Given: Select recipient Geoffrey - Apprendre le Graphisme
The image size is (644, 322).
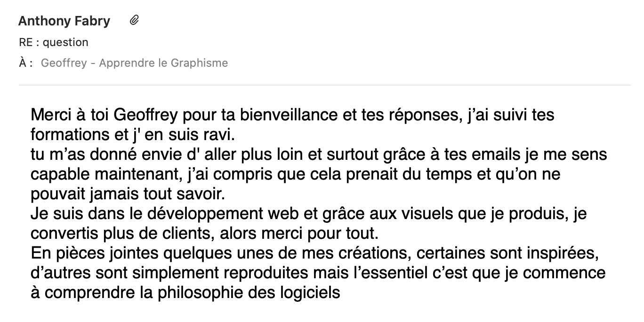Looking at the screenshot, I should pos(134,63).
